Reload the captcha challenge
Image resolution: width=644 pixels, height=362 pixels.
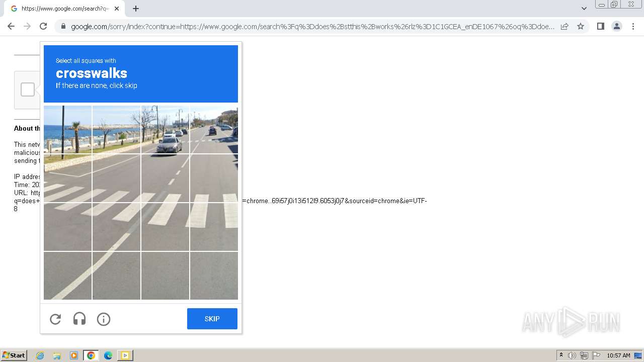pyautogui.click(x=55, y=319)
